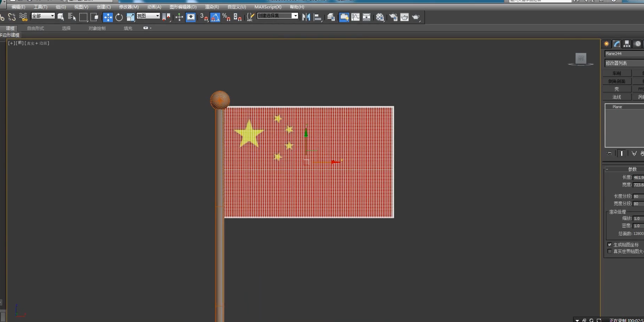Open the Modify command panel tab
644x322 pixels.
617,44
